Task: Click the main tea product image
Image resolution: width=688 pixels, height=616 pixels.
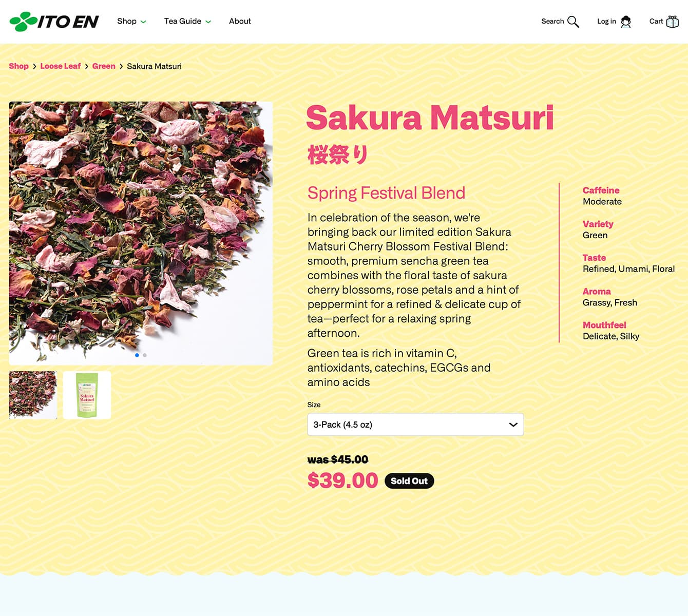Action: [141, 233]
